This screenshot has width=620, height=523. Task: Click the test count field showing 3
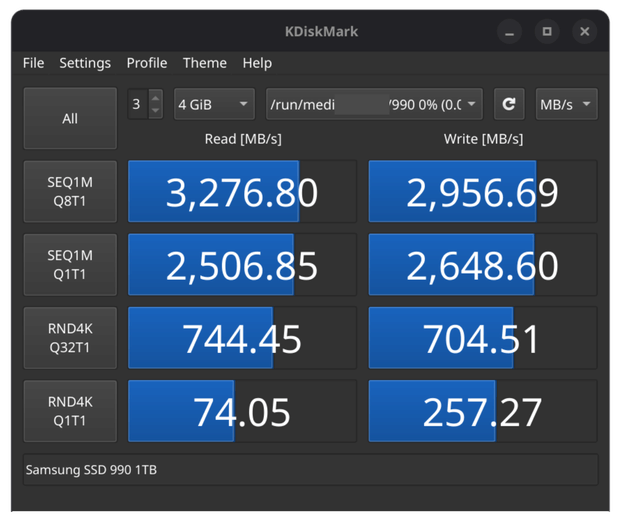click(138, 104)
